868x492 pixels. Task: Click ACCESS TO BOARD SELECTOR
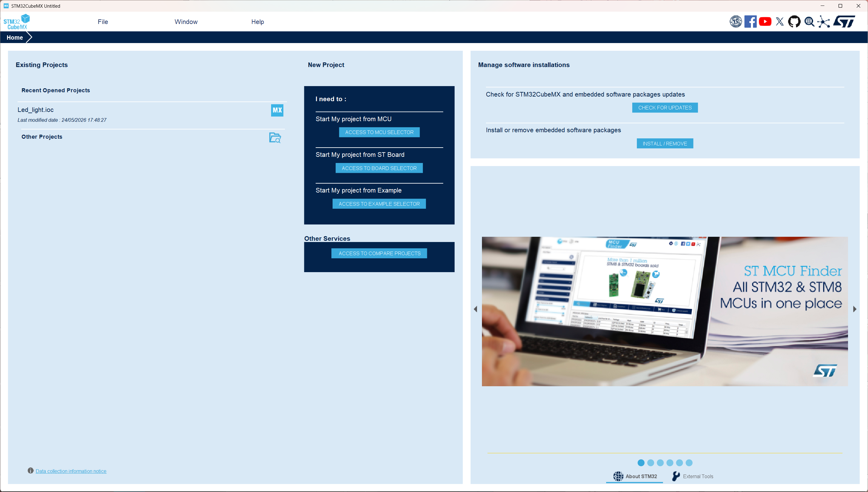379,168
